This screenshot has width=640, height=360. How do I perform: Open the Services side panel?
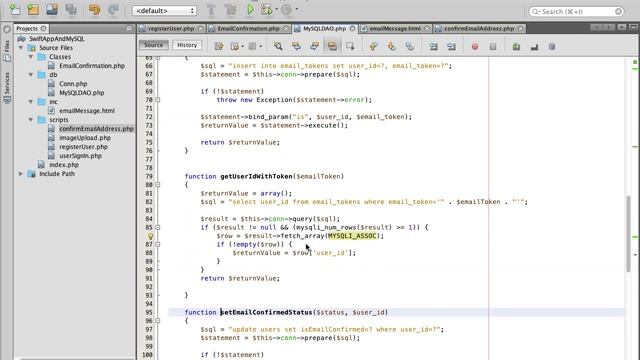coord(7,87)
